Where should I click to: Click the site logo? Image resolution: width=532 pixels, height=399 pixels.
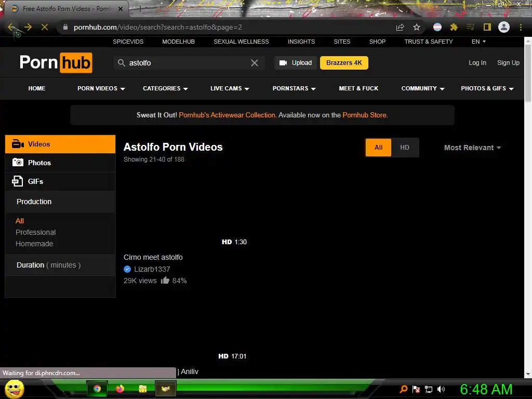tap(56, 62)
